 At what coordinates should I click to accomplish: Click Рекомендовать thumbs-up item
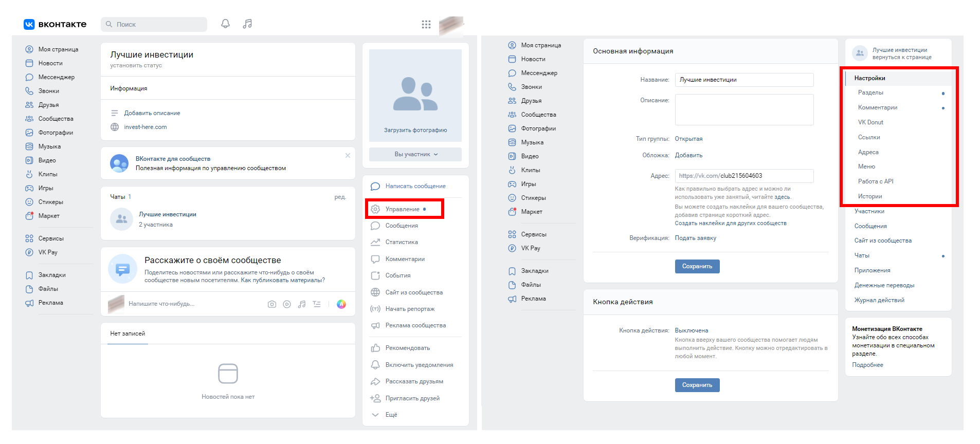click(x=407, y=348)
